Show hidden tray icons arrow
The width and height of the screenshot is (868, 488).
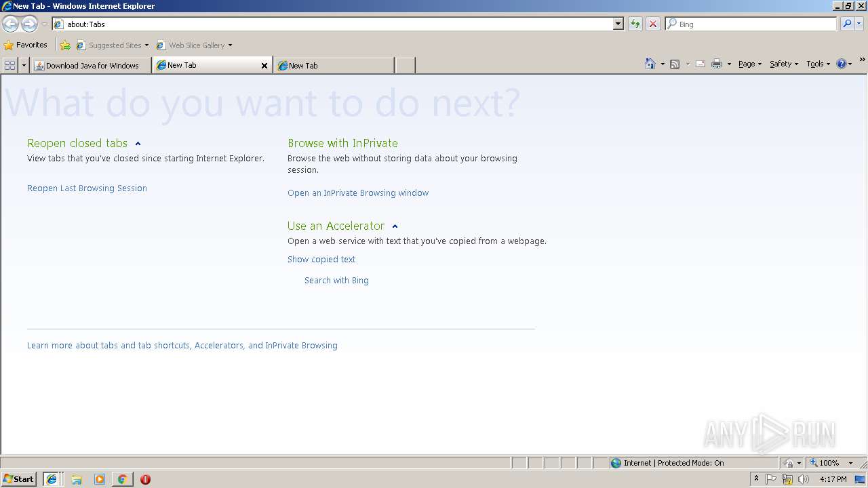[756, 479]
